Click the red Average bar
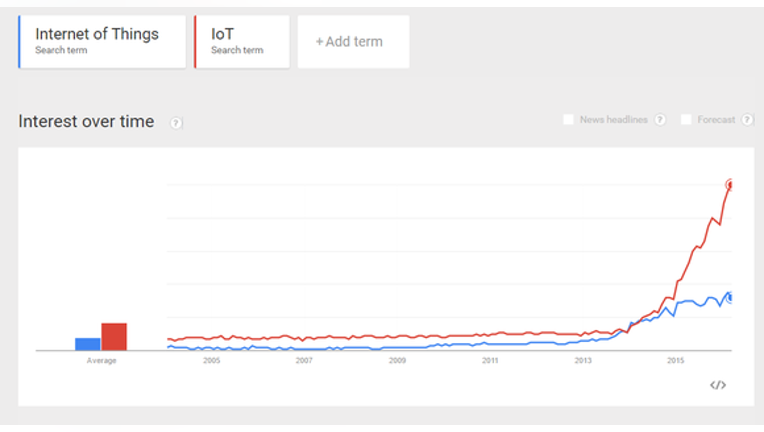This screenshot has width=764, height=432. (x=114, y=337)
